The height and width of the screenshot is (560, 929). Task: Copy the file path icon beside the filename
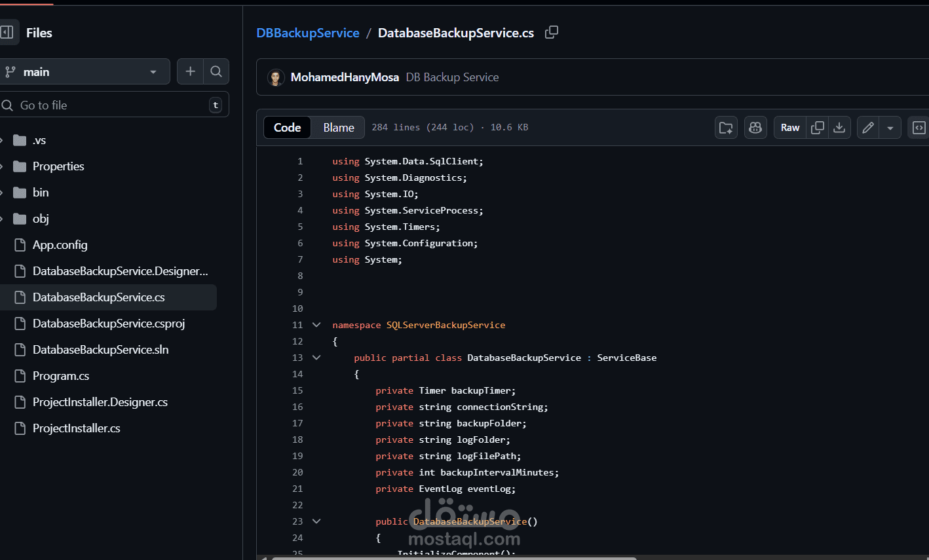tap(551, 32)
